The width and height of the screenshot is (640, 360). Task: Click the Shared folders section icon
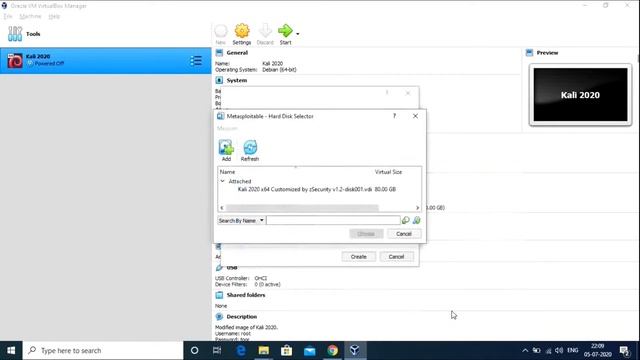219,295
